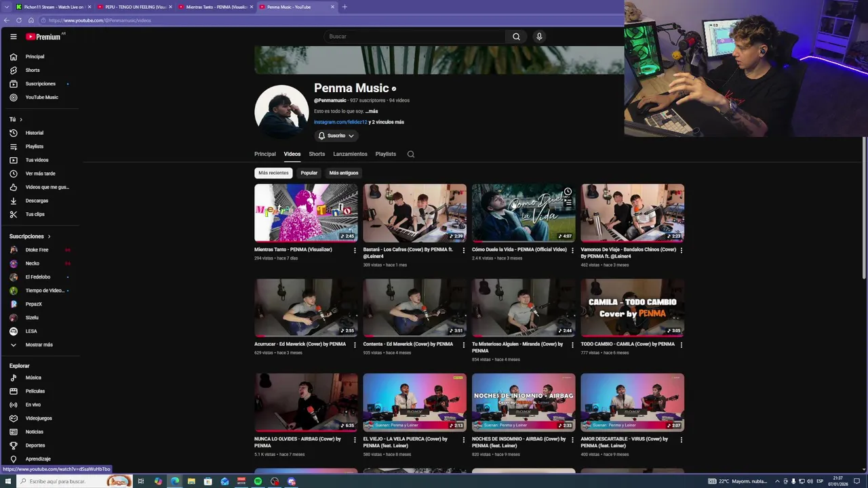Open Vamonos De Viaje video thumbnail
The height and width of the screenshot is (488, 868).
click(x=632, y=213)
